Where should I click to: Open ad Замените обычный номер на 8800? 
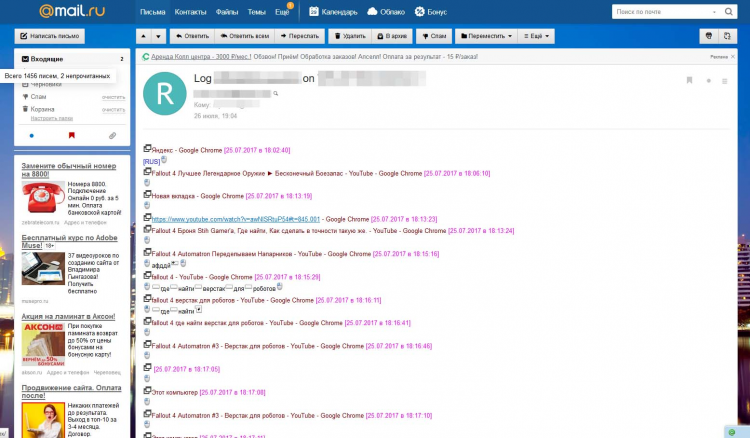69,170
